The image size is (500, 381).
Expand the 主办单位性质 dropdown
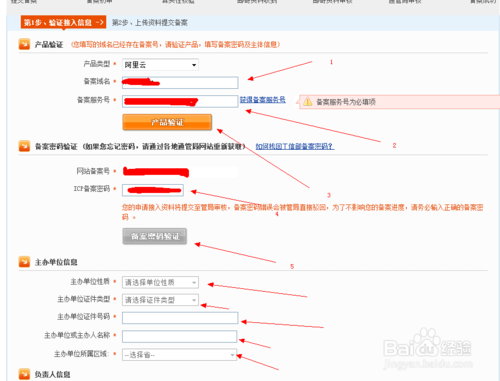(160, 282)
